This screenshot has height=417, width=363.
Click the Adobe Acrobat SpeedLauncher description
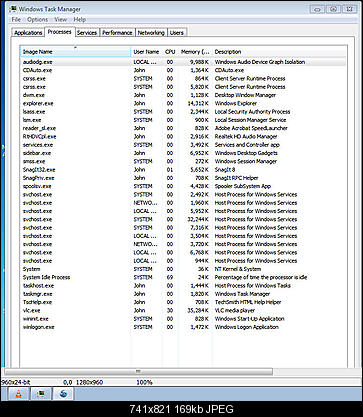(x=251, y=128)
